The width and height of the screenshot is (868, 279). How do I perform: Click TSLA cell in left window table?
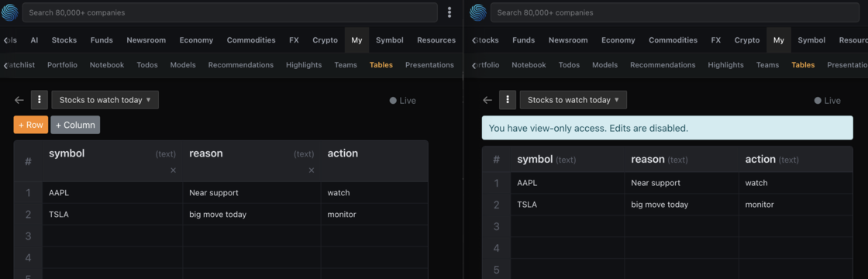coord(112,214)
